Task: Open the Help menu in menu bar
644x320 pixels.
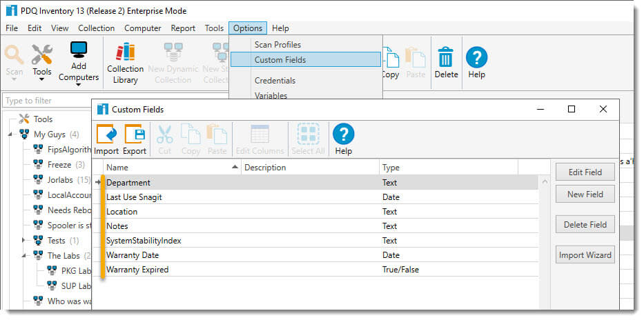Action: pyautogui.click(x=280, y=28)
